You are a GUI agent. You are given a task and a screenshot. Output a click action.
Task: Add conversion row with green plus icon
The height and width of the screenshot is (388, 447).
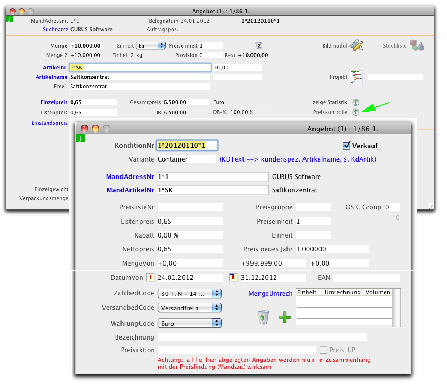(285, 317)
